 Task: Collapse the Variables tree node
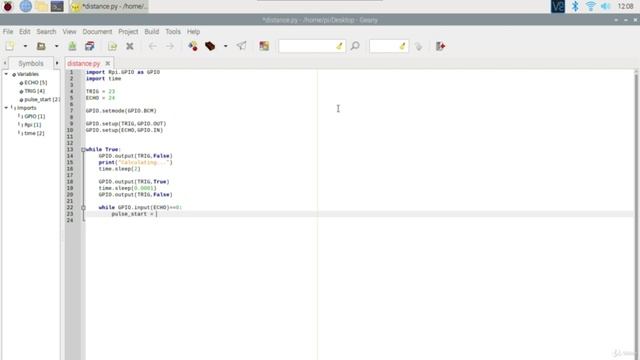[6, 74]
